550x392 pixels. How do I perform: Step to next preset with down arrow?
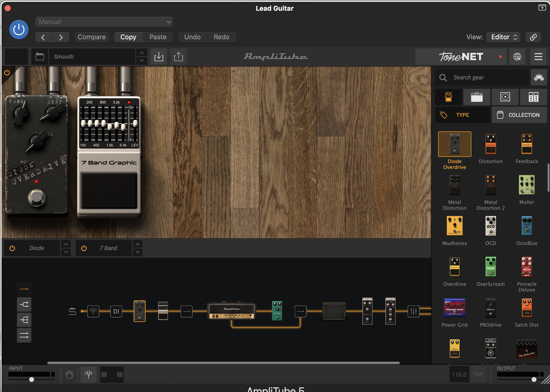[142, 61]
